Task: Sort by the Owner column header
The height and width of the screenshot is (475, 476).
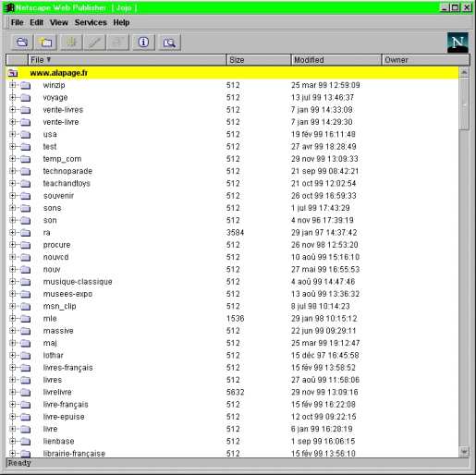Action: point(426,60)
